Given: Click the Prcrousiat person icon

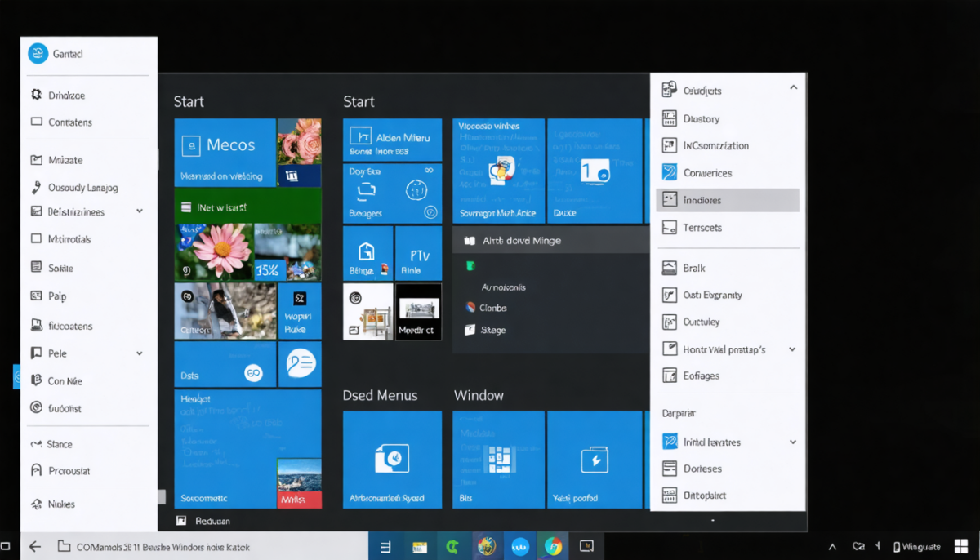Looking at the screenshot, I should click(36, 470).
